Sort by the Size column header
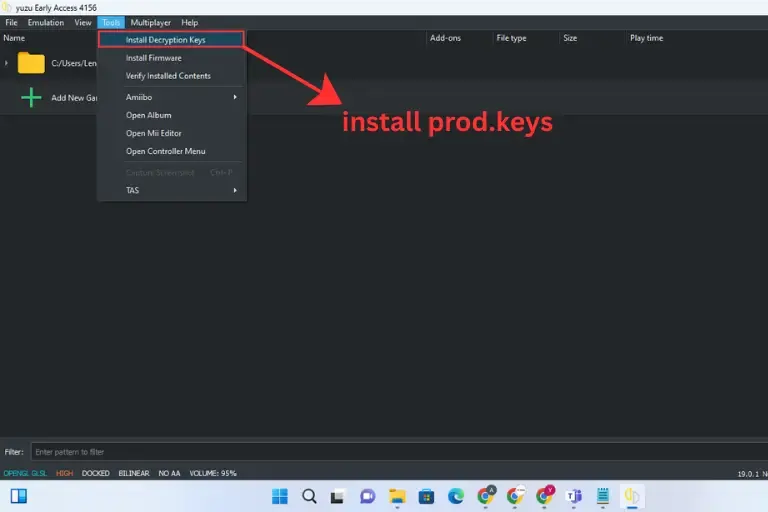This screenshot has height=512, width=768. (570, 38)
